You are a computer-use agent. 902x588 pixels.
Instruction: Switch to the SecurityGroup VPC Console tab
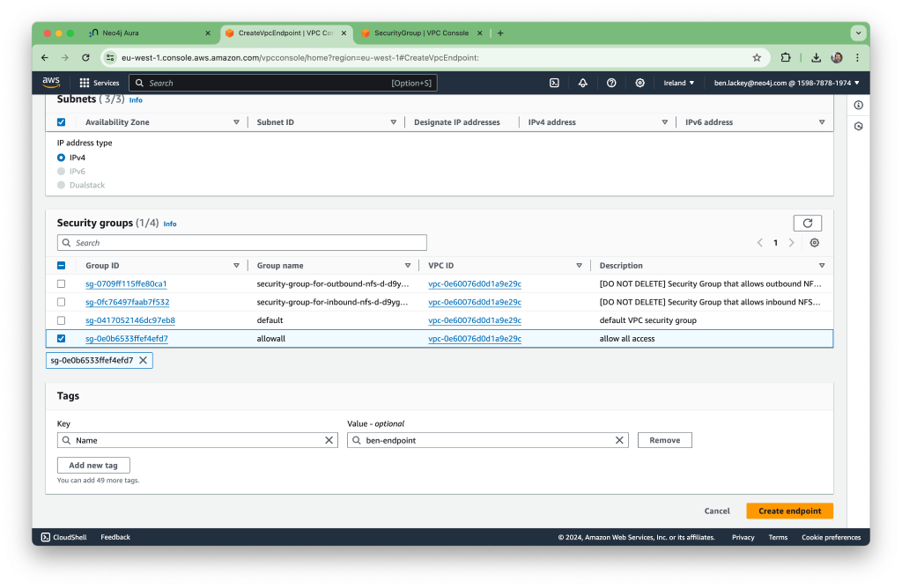pos(421,33)
